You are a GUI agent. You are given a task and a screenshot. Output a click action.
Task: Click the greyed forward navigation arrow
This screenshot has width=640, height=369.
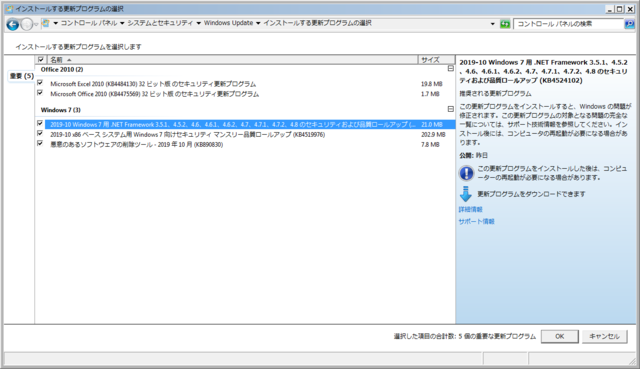pos(27,24)
